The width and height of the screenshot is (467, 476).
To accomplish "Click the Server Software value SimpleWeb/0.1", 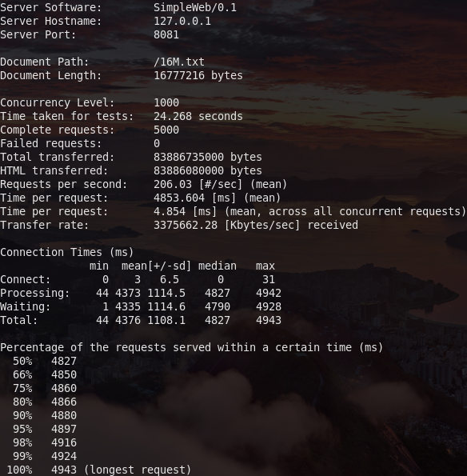I will click(x=195, y=7).
